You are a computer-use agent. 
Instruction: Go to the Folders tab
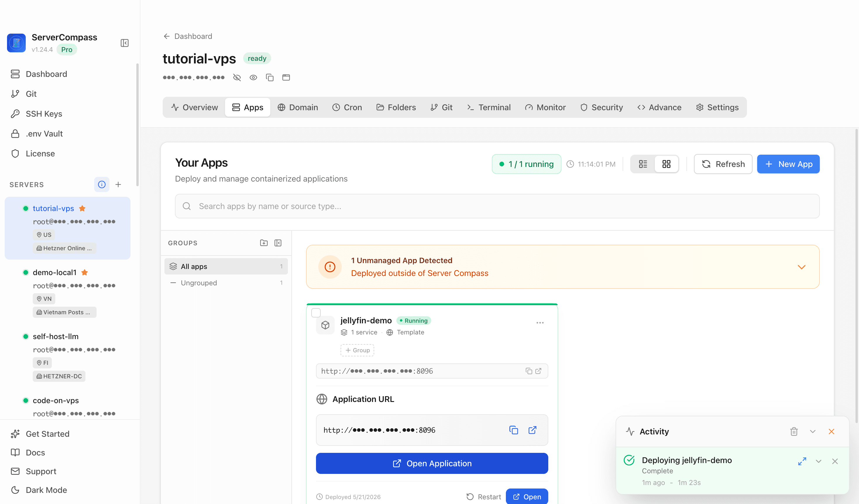click(x=396, y=107)
